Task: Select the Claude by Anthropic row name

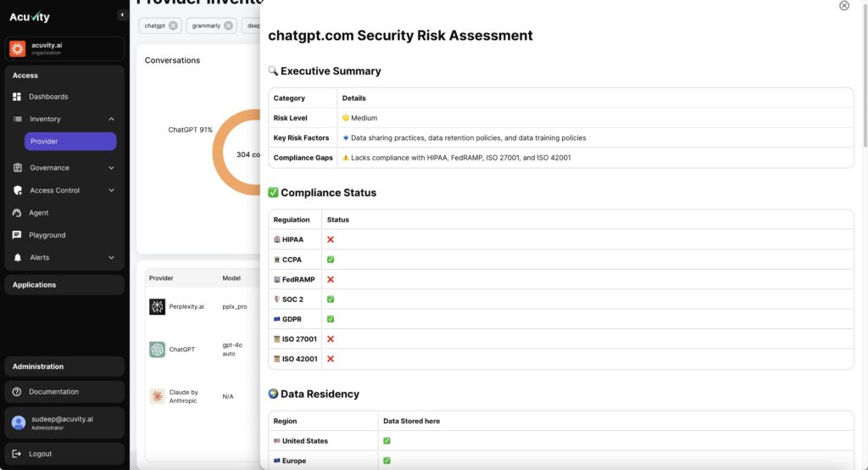Action: (183, 396)
